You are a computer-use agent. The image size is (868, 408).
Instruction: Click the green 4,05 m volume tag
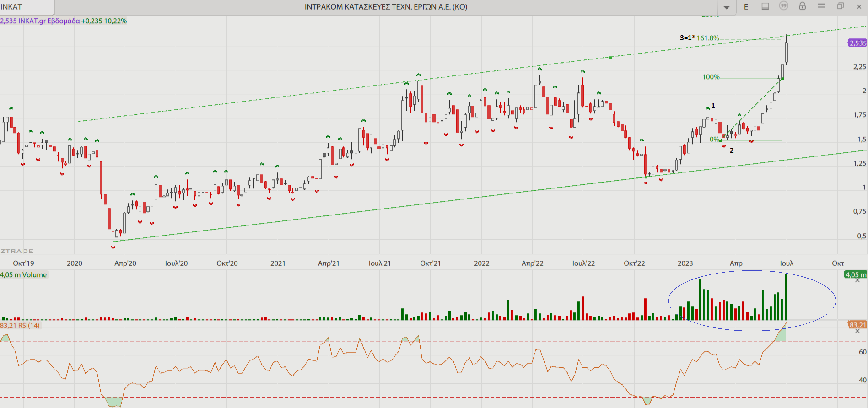pyautogui.click(x=856, y=274)
